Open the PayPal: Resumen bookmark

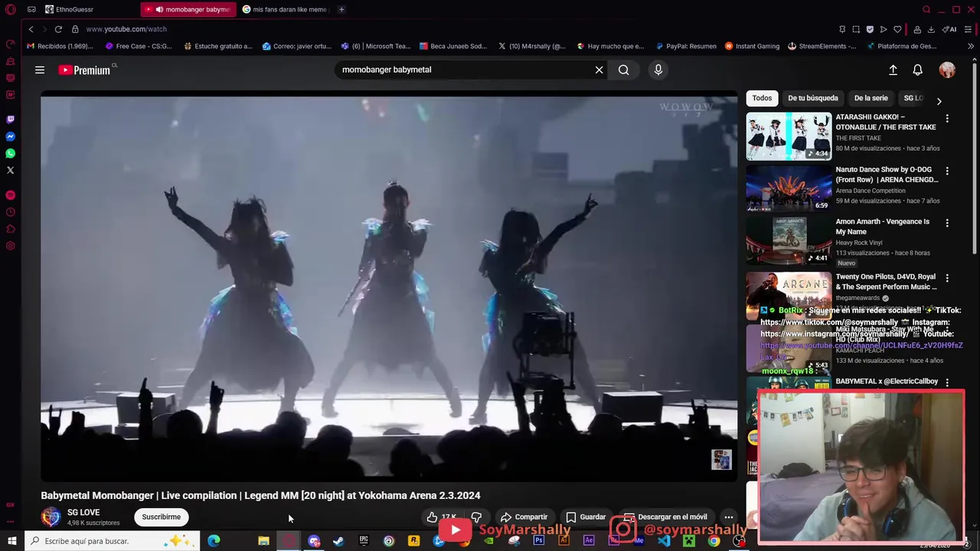point(685,46)
